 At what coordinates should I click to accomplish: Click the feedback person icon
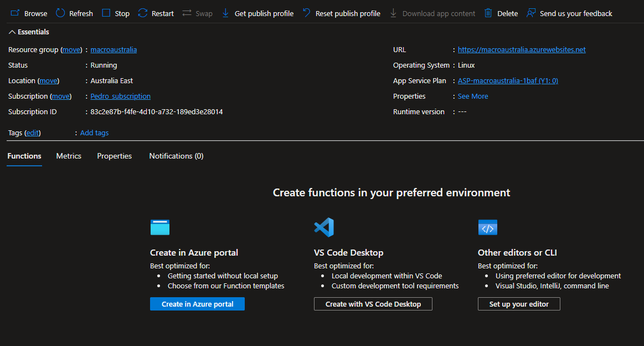pyautogui.click(x=531, y=13)
